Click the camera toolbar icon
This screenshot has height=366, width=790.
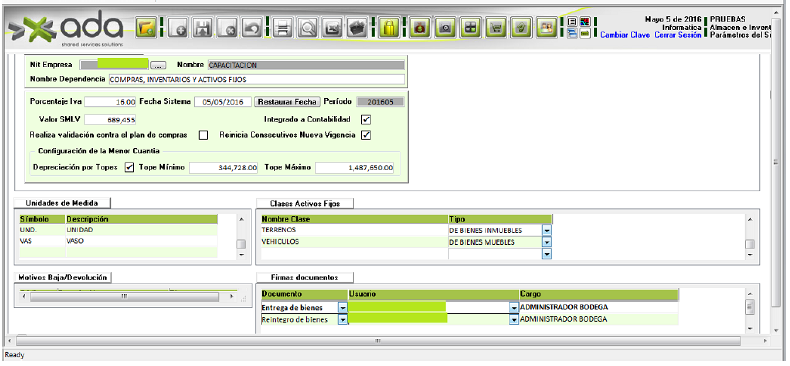point(444,28)
